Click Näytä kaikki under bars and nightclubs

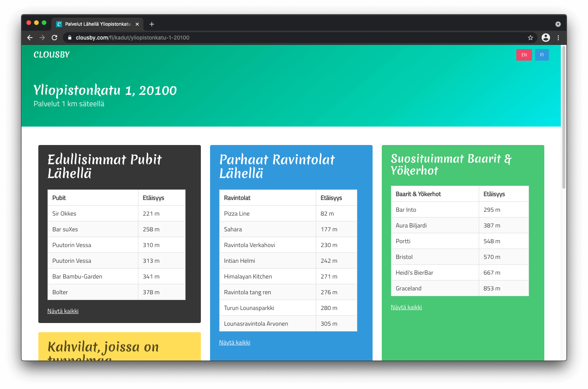406,307
